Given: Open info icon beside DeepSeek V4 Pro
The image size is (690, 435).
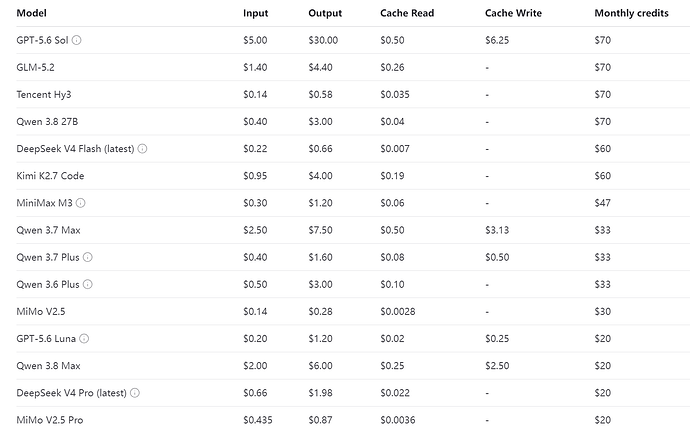Looking at the screenshot, I should (x=135, y=393).
